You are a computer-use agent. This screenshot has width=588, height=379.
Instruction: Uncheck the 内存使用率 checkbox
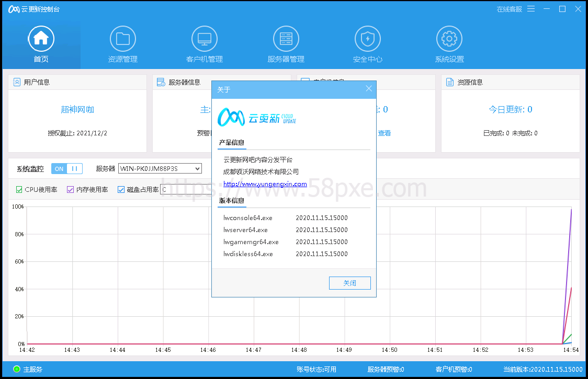pos(70,190)
